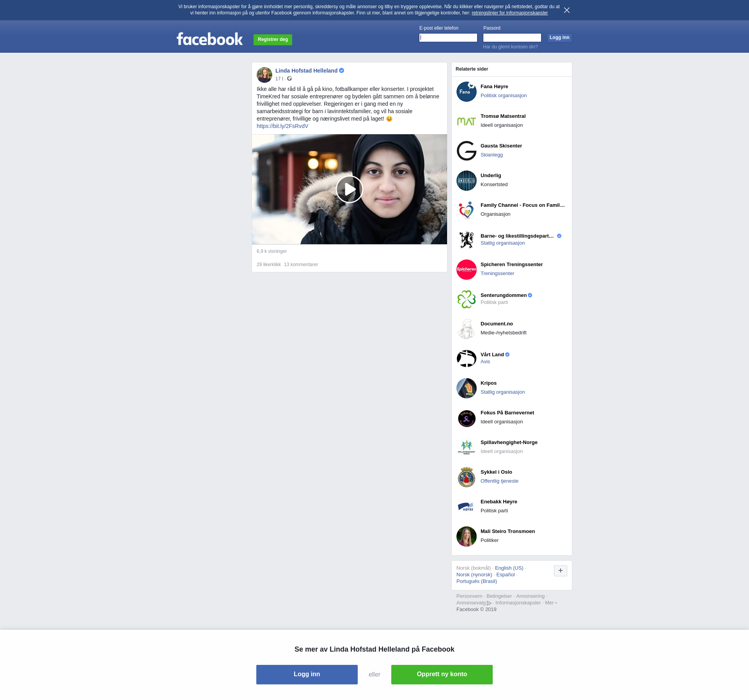Screen dimensions: 749x700
Task: Open Sykkel i Oslo city seal logo
Action: click(x=467, y=477)
